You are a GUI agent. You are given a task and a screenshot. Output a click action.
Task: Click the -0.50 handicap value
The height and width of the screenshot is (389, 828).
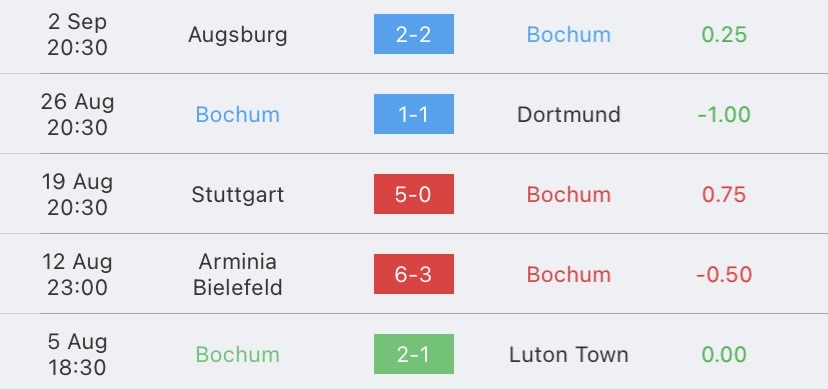(724, 274)
